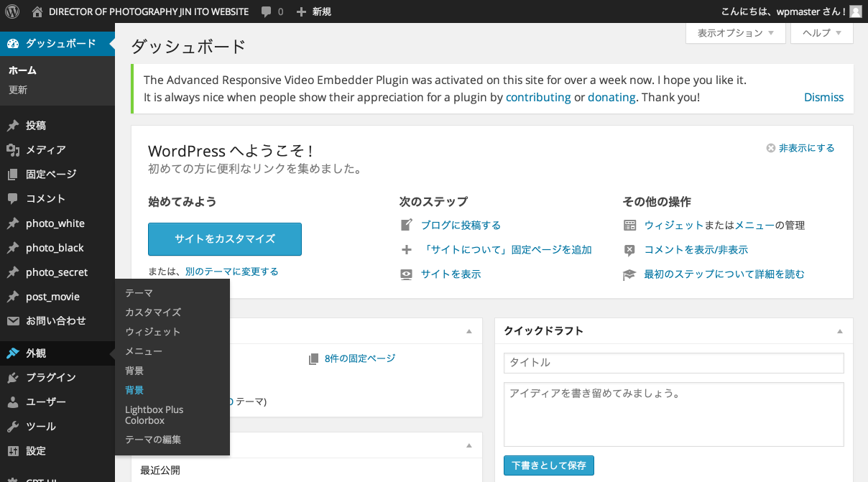
Task: Click the home icon beside the site name
Action: coord(37,11)
